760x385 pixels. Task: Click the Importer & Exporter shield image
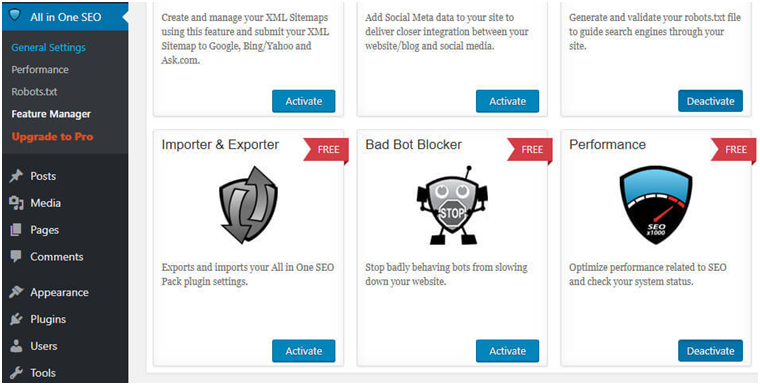[x=248, y=205]
